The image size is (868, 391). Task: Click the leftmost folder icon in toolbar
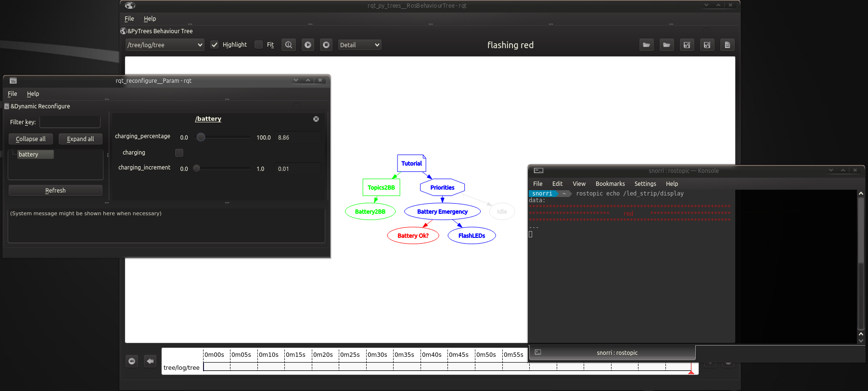pyautogui.click(x=646, y=45)
